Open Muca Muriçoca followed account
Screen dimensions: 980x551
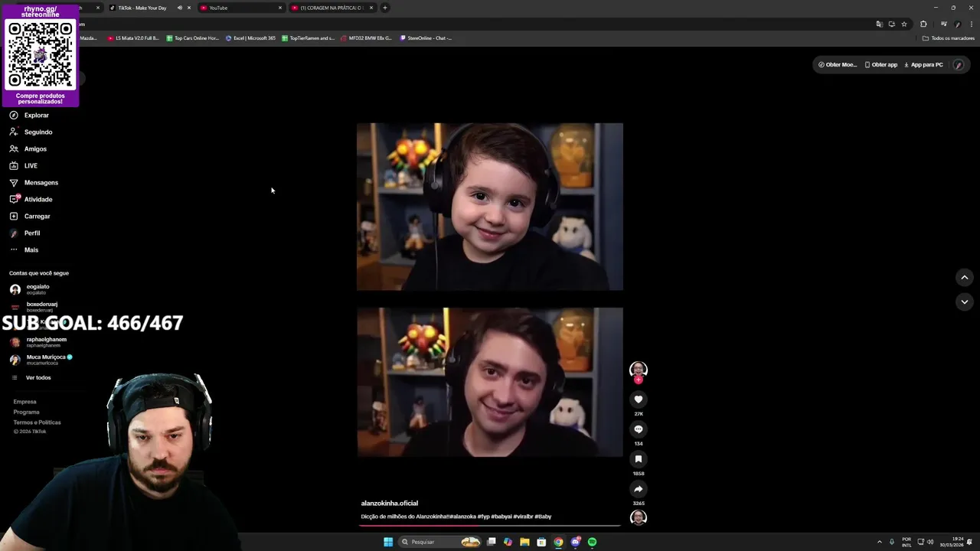click(41, 360)
